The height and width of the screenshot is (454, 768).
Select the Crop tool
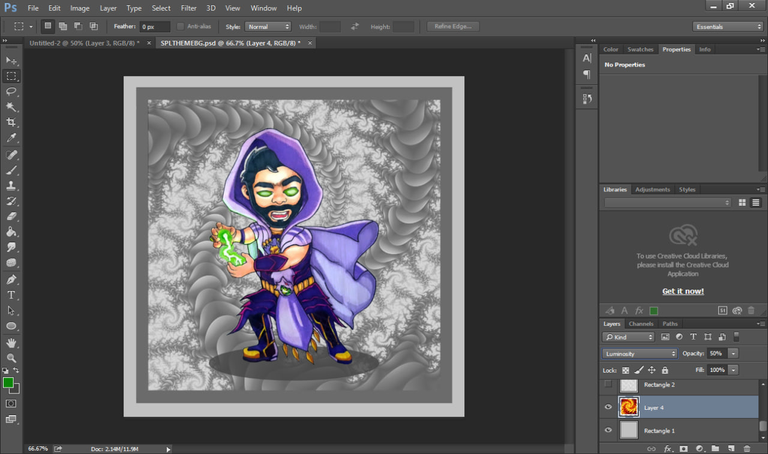pos(11,122)
